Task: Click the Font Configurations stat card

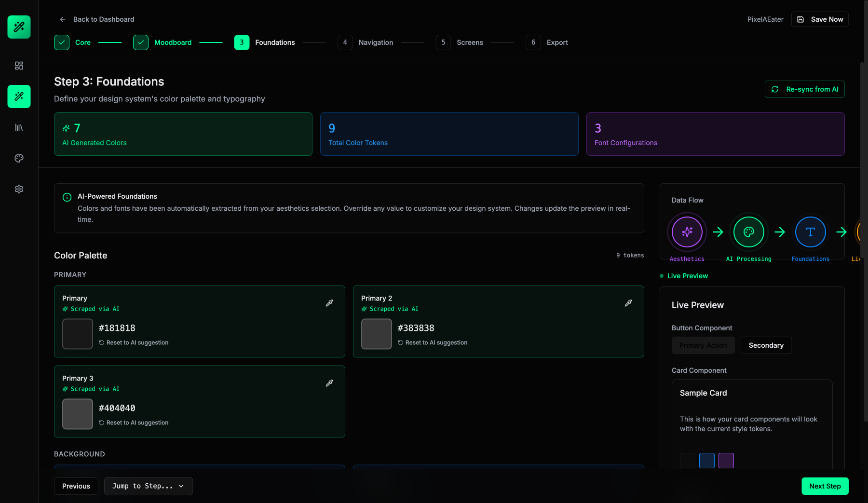Action: tap(716, 134)
